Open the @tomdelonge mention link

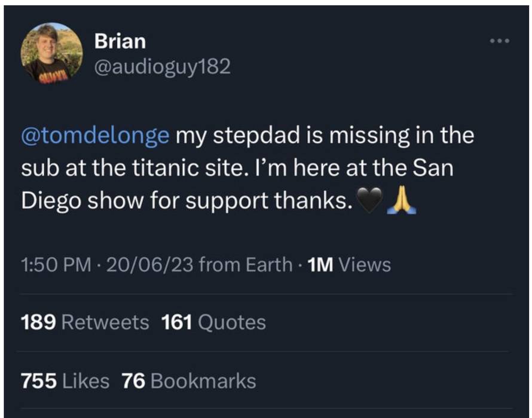[96, 136]
